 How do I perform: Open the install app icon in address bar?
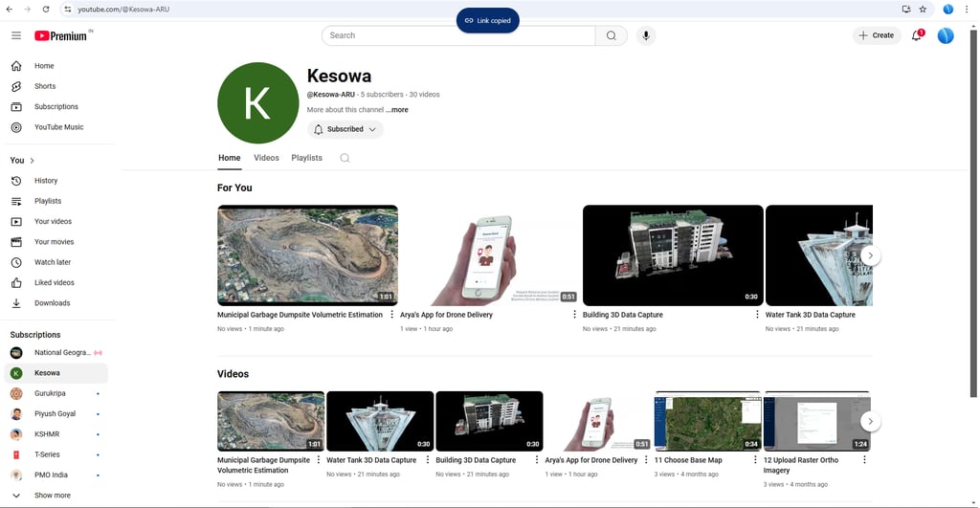tap(905, 10)
